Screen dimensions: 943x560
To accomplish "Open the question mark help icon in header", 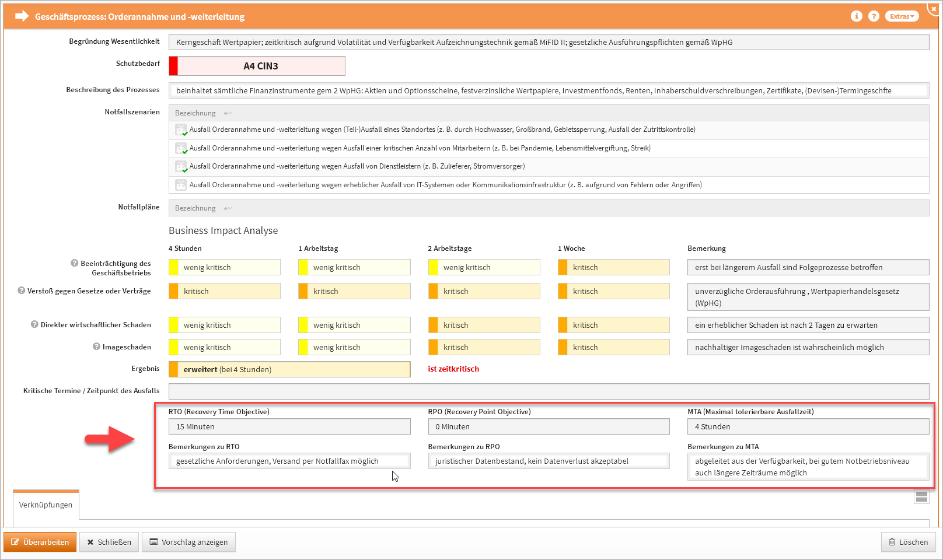I will click(874, 16).
